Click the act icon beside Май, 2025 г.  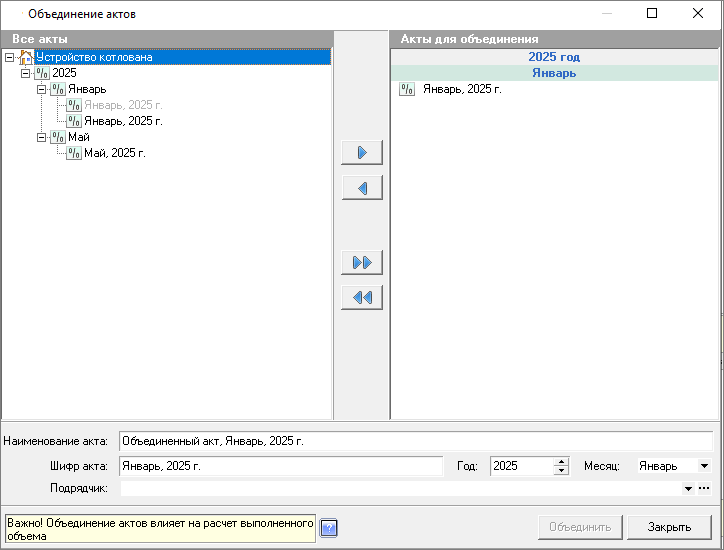coord(74,153)
